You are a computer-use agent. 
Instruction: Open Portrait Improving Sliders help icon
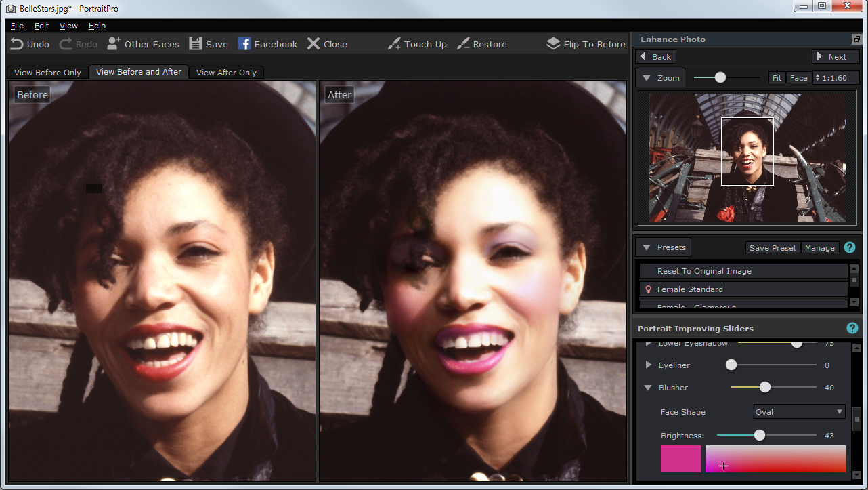point(852,328)
